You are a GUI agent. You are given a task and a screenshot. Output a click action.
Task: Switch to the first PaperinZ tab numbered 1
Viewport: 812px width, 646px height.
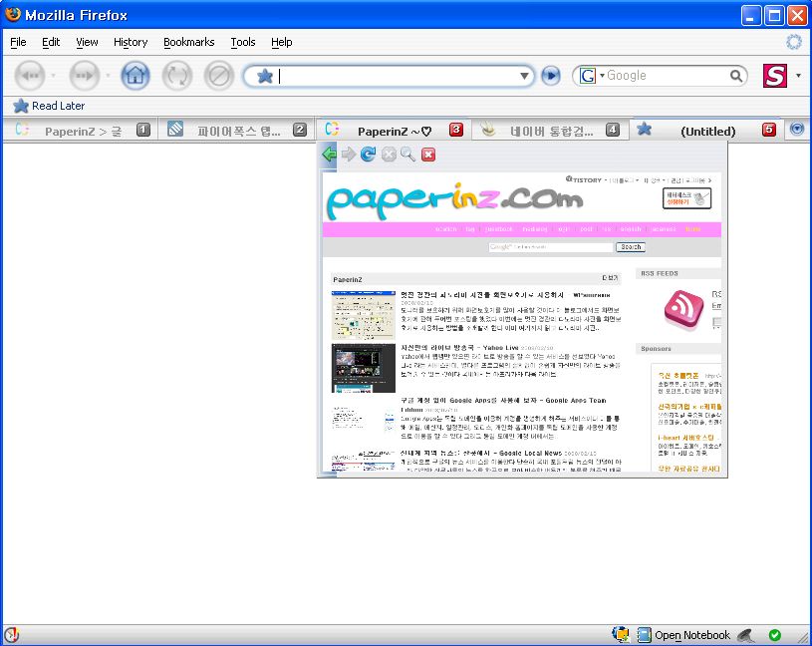pyautogui.click(x=81, y=130)
